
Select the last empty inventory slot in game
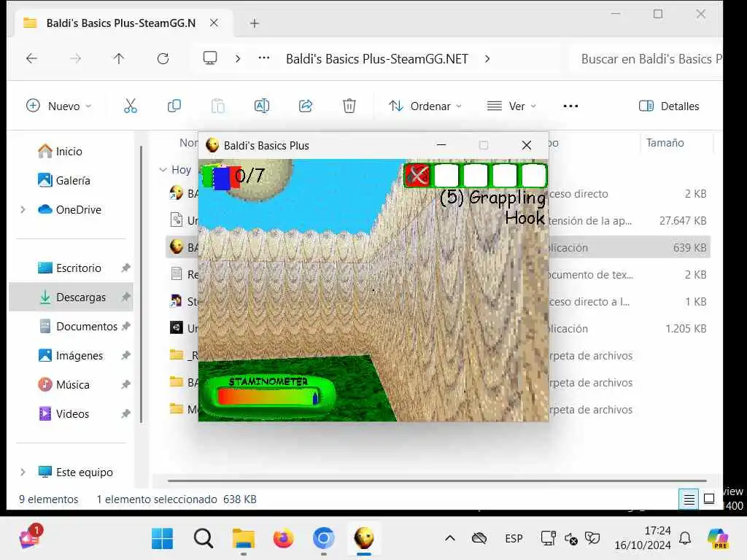pos(533,175)
